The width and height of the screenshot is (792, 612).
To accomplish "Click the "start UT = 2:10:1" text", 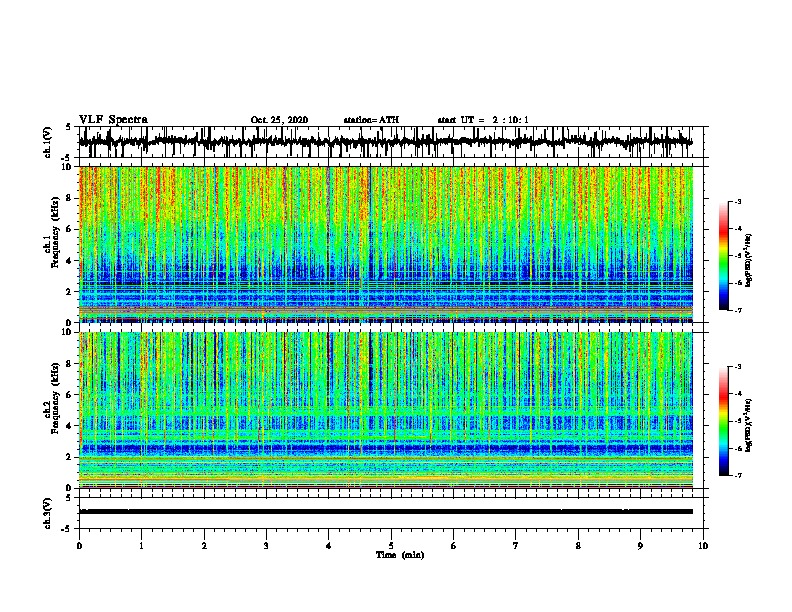I will (x=483, y=120).
